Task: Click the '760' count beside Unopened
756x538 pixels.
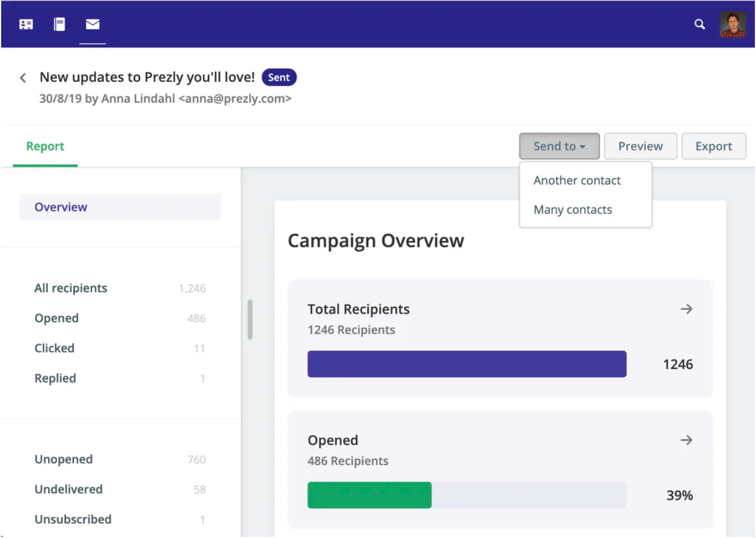Action: tap(197, 460)
